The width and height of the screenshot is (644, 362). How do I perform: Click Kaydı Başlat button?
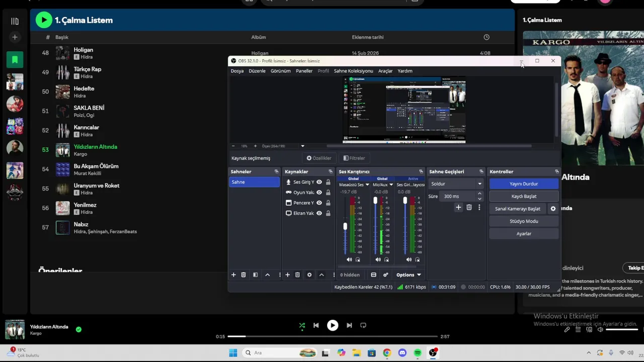pyautogui.click(x=524, y=196)
